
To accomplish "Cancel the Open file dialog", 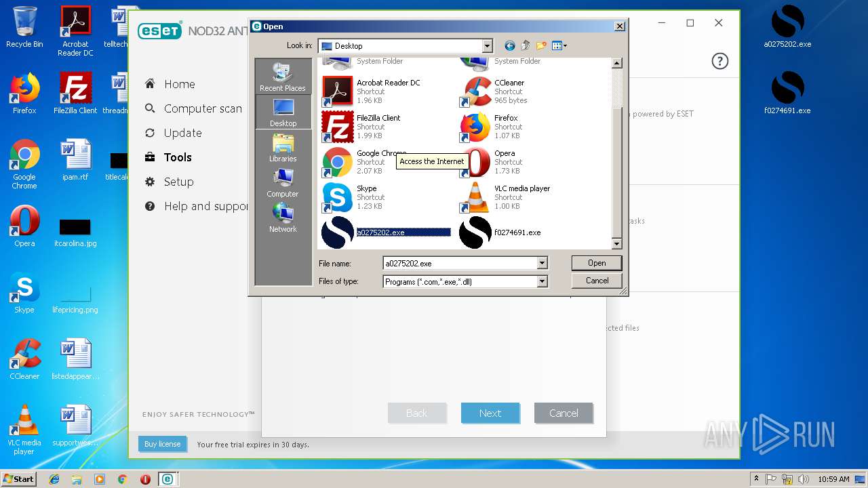I will [597, 281].
